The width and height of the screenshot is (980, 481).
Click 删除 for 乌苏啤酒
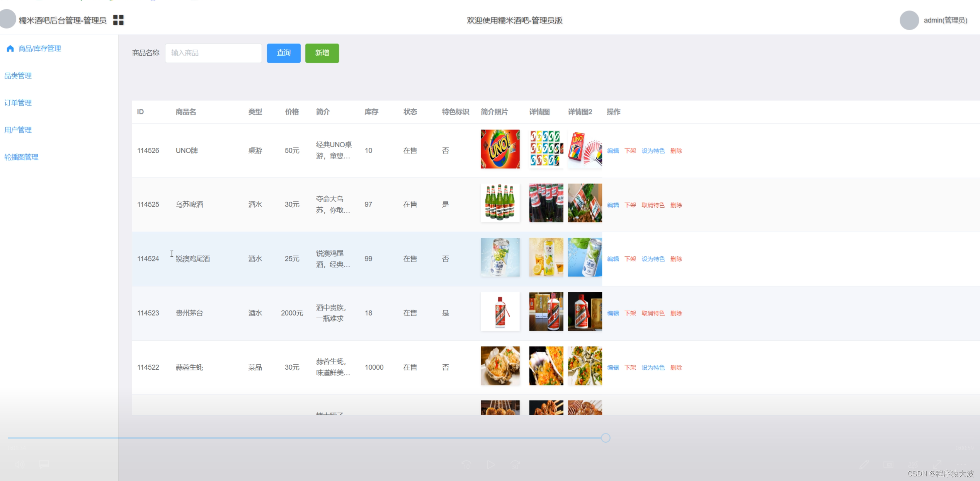click(676, 205)
